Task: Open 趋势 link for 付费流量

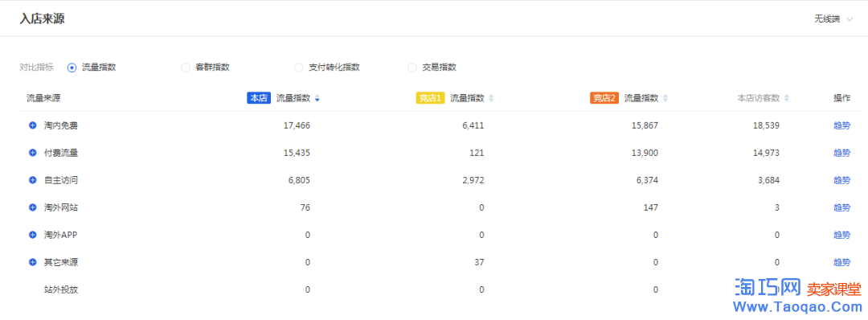Action: click(842, 153)
